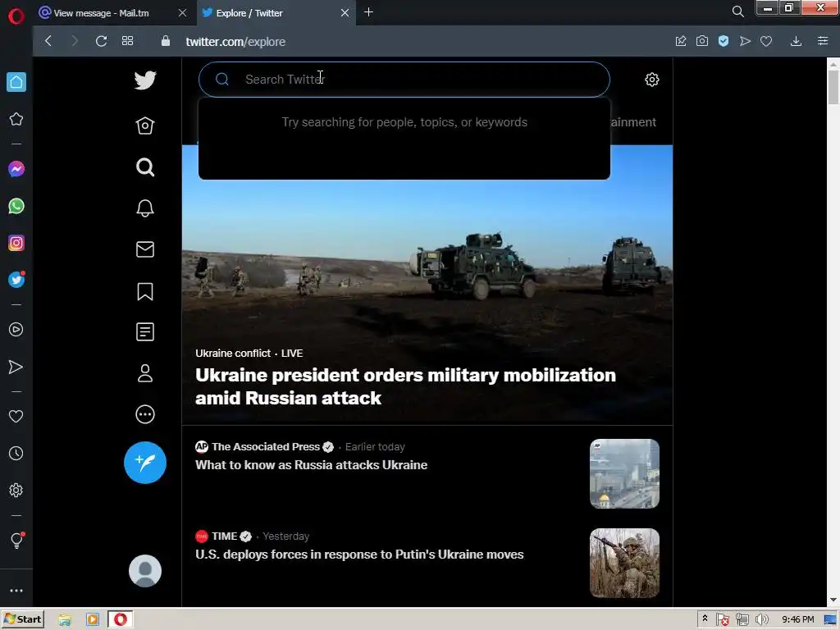Open Opera sidebar lightbulb tips
This screenshot has width=840, height=630.
[x=16, y=541]
